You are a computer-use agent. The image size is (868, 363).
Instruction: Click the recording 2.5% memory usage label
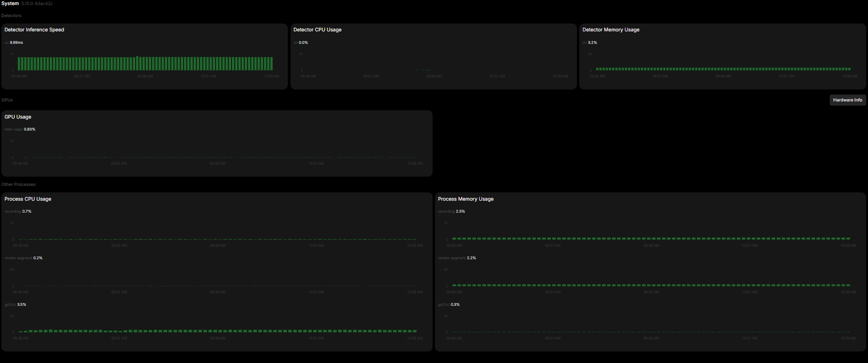tap(452, 212)
